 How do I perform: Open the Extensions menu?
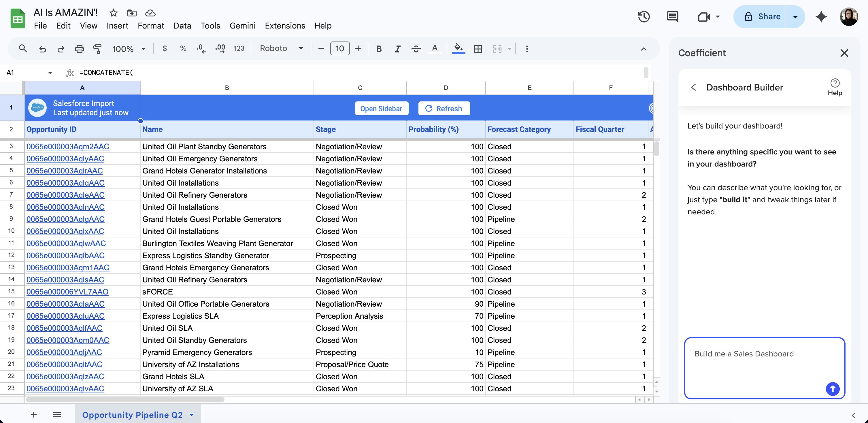point(285,26)
